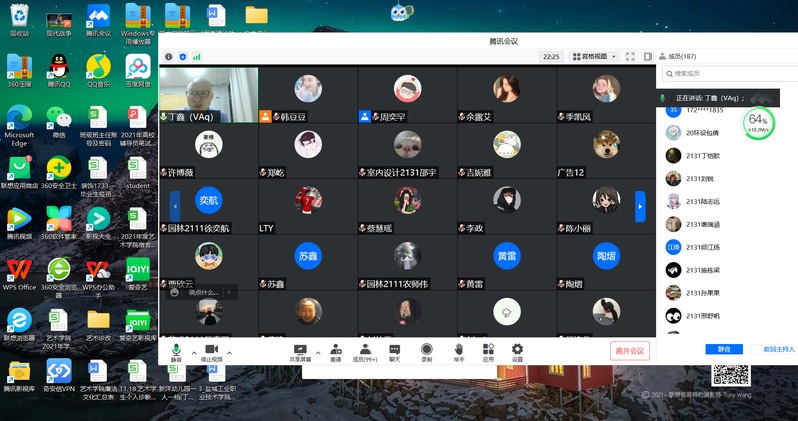Go to next page of participant grid
The image size is (798, 421).
(x=640, y=206)
